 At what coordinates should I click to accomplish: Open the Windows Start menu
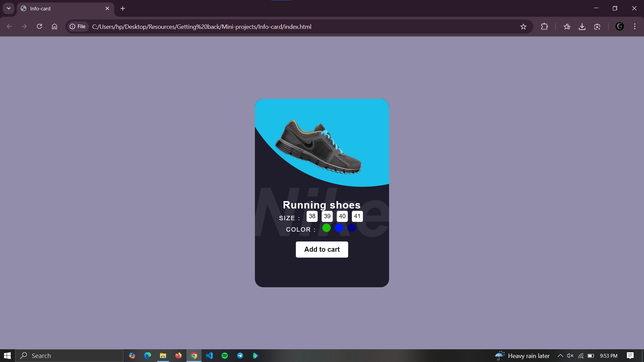pyautogui.click(x=7, y=356)
